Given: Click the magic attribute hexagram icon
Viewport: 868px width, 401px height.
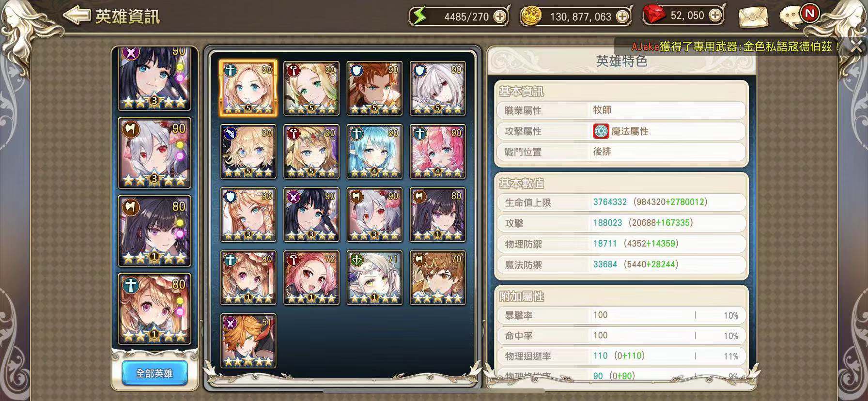Looking at the screenshot, I should tap(601, 131).
